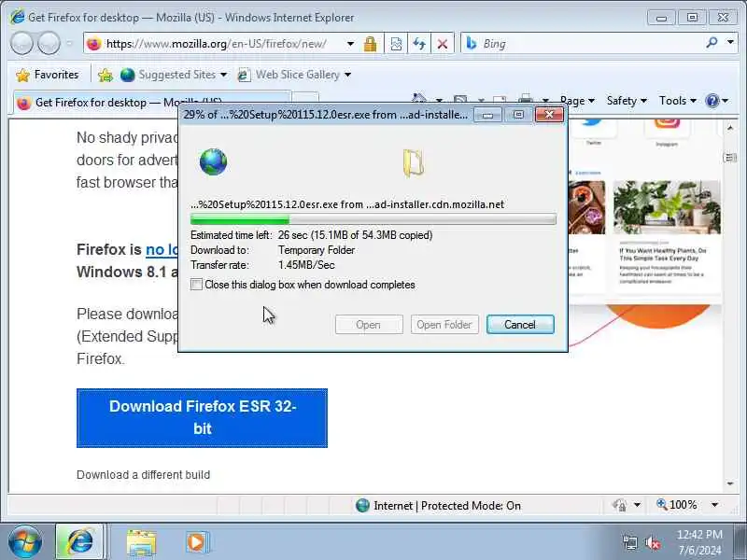The width and height of the screenshot is (747, 560).
Task: Open Windows Explorer from the taskbar
Action: [141, 543]
